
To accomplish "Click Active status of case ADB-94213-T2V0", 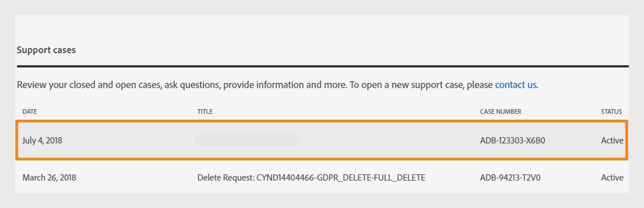I will [x=612, y=177].
